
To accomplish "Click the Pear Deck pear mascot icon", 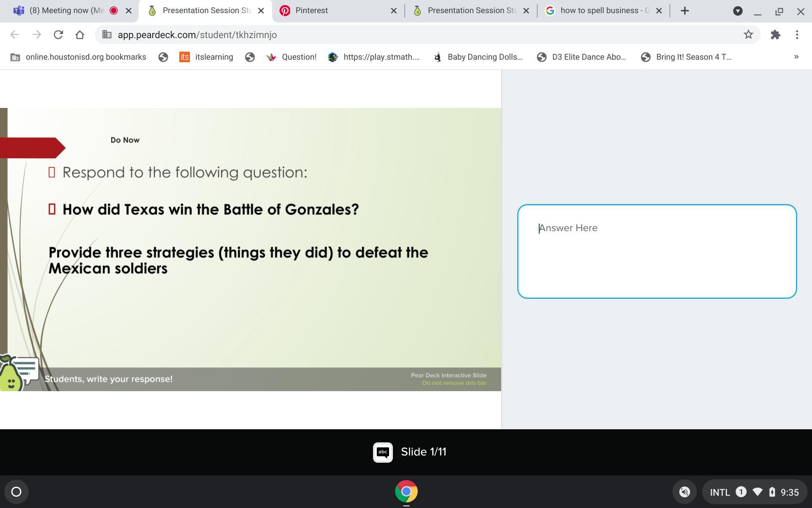I will 12,375.
